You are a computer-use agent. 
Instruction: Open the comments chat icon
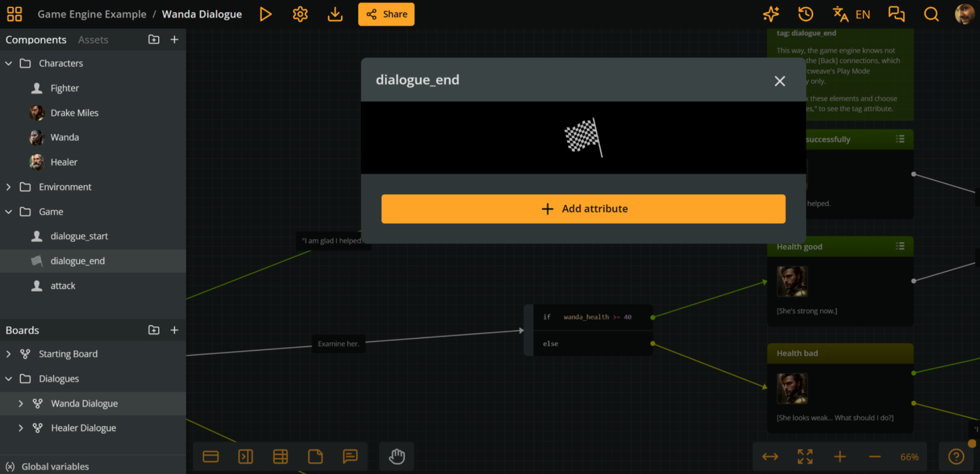[896, 14]
